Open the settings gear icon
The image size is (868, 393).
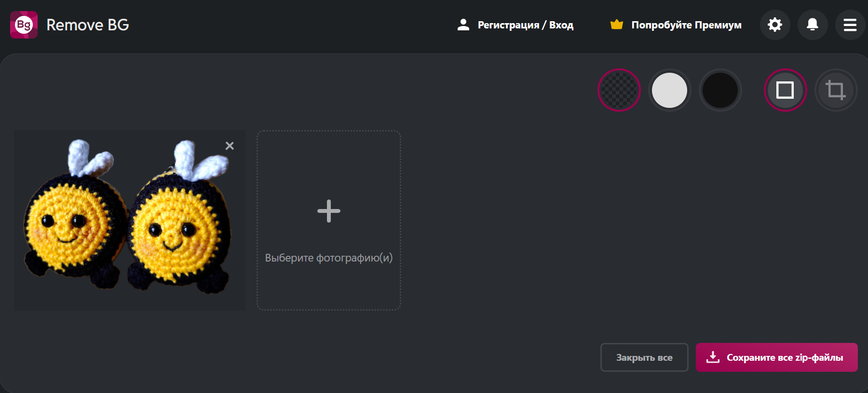pyautogui.click(x=775, y=25)
